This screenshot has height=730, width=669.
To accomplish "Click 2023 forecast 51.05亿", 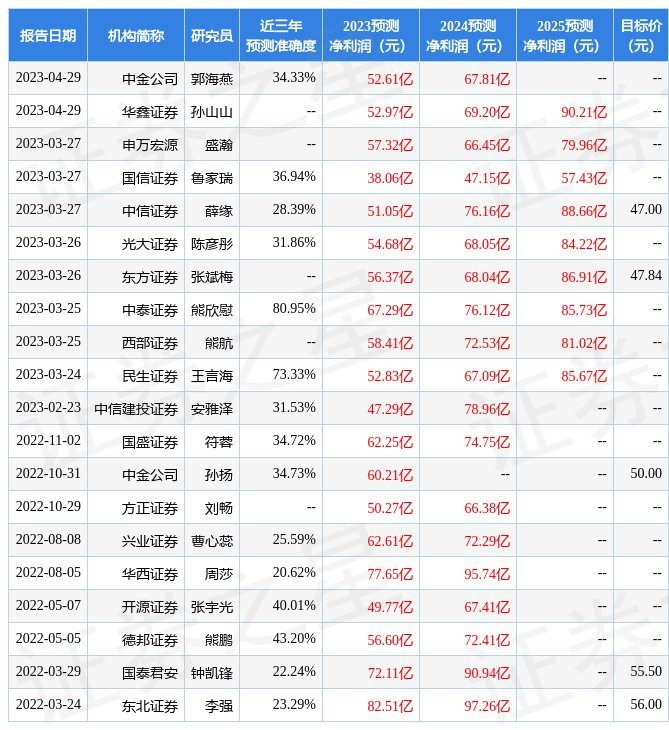I will click(x=390, y=211).
